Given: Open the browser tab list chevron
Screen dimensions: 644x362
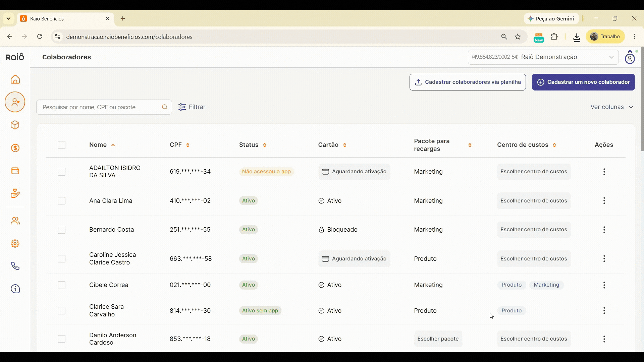Looking at the screenshot, I should point(8,19).
